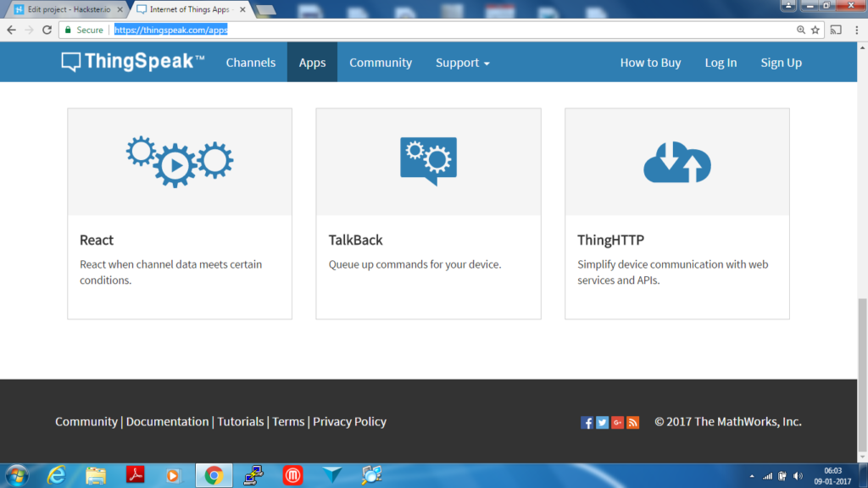Open Adobe Reader from taskbar

coord(135,474)
